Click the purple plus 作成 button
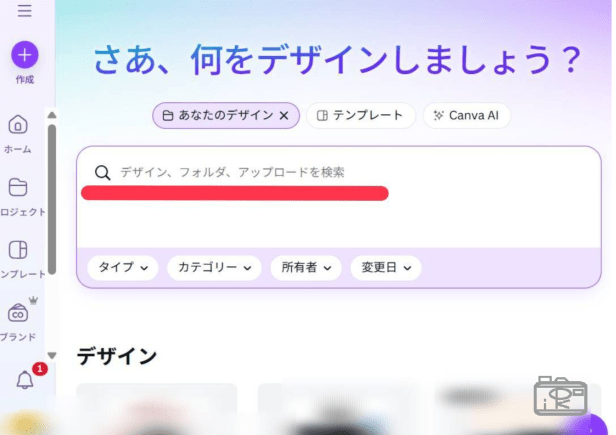This screenshot has width=616, height=435. tap(24, 55)
